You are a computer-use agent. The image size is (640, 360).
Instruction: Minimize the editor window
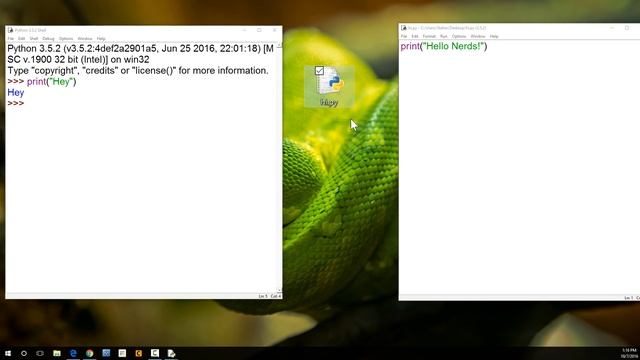[612, 28]
